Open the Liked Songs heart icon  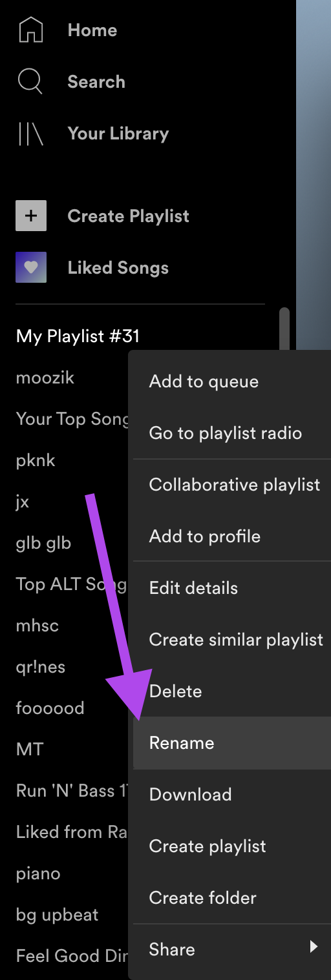pos(31,267)
